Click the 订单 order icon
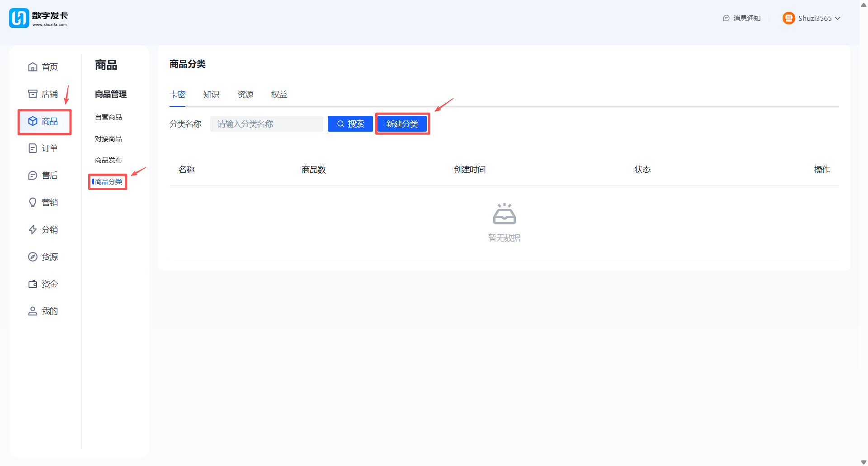The height and width of the screenshot is (466, 868). click(33, 148)
